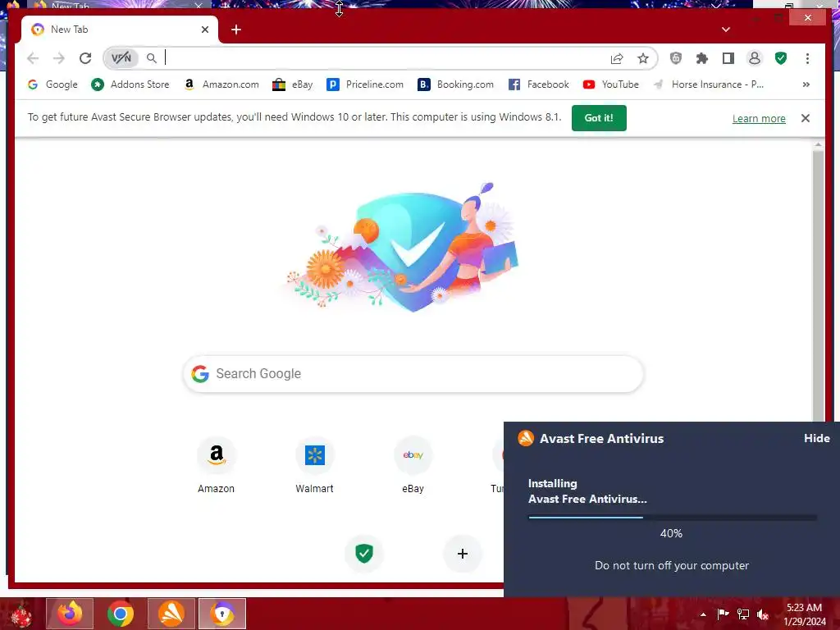The height and width of the screenshot is (630, 840).
Task: Open a new tab with plus button
Action: tap(235, 30)
